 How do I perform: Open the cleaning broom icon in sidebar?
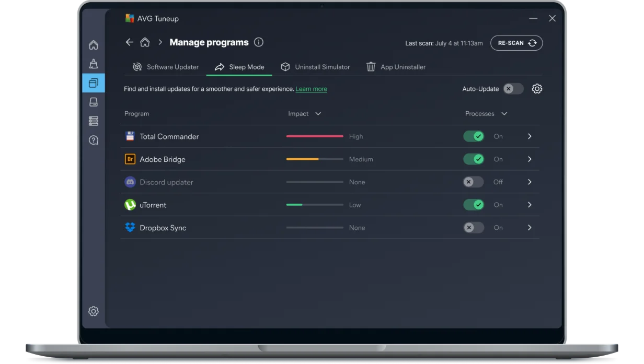tap(94, 64)
